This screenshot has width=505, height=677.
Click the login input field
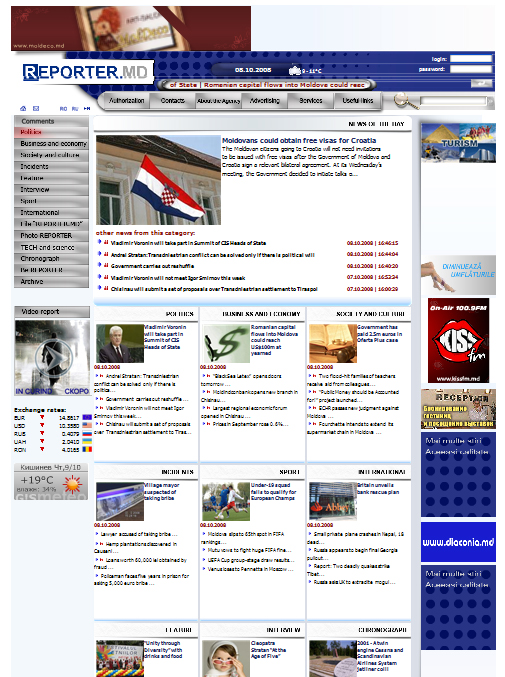471,59
